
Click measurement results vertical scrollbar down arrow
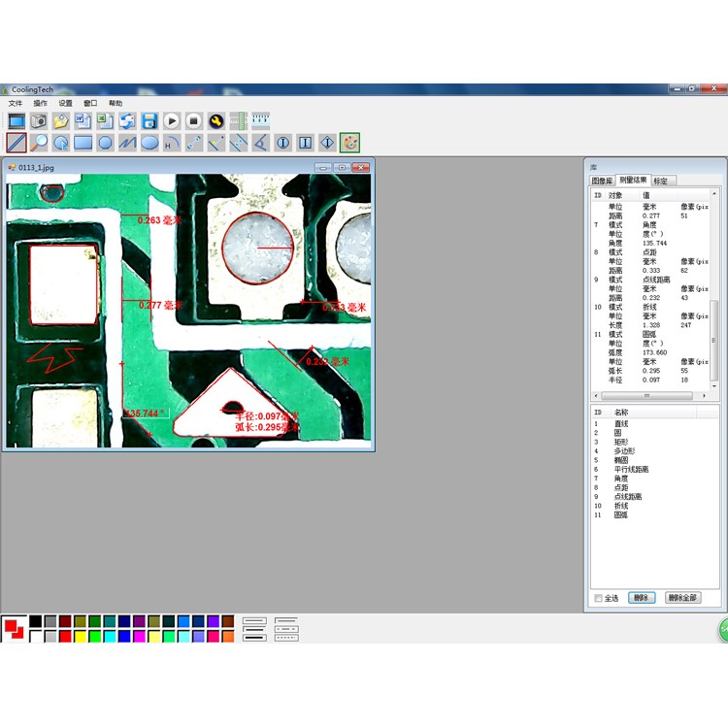(714, 386)
